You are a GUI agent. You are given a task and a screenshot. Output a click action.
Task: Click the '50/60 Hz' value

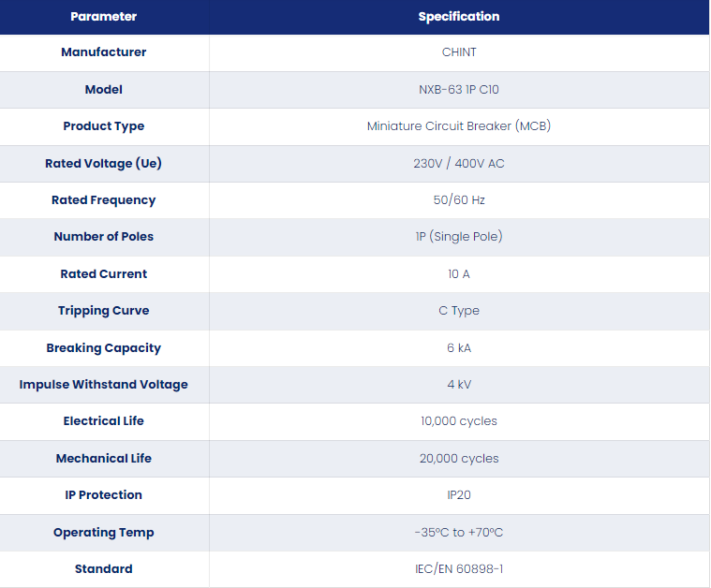coord(459,200)
